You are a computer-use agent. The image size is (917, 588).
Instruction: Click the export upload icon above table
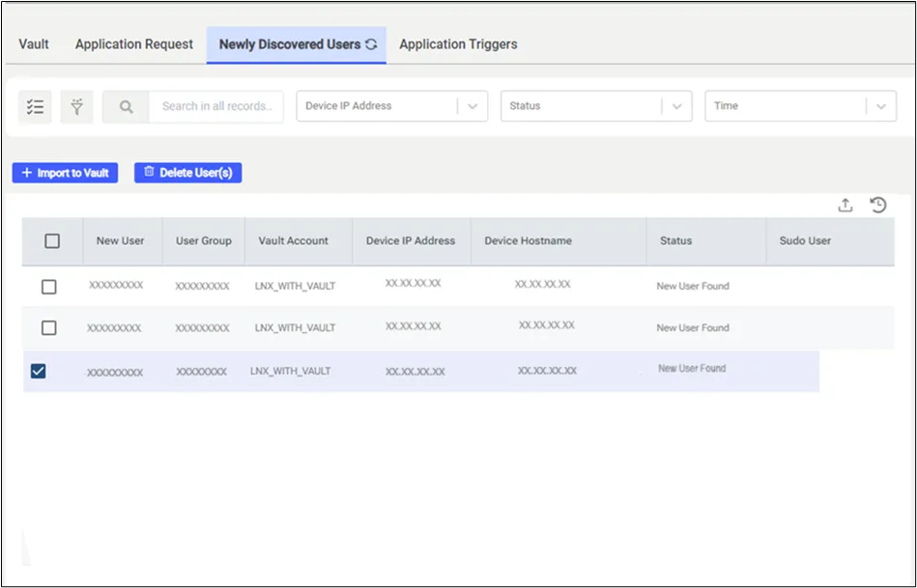[845, 205]
